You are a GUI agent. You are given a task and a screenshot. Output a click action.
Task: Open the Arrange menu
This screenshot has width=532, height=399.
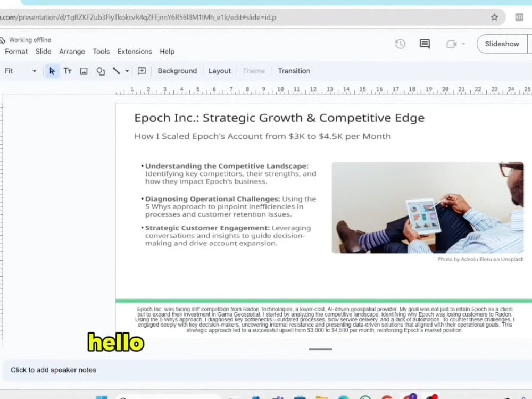(x=72, y=52)
